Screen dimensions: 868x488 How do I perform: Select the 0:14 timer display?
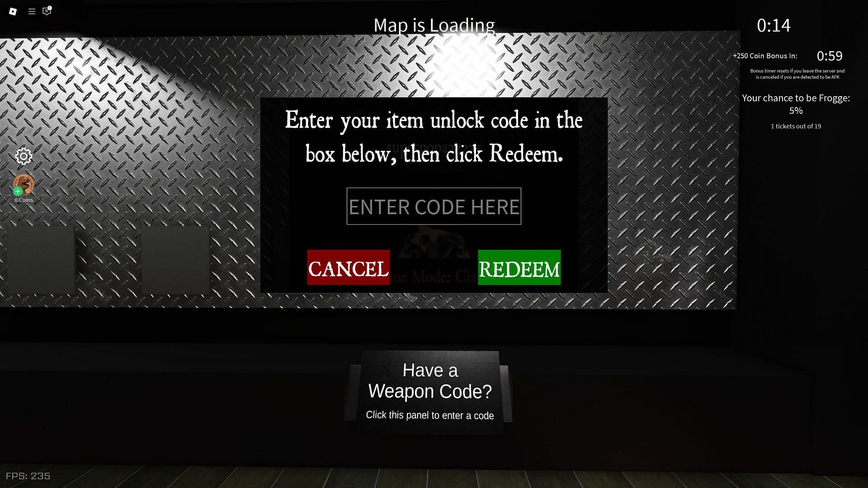[773, 24]
